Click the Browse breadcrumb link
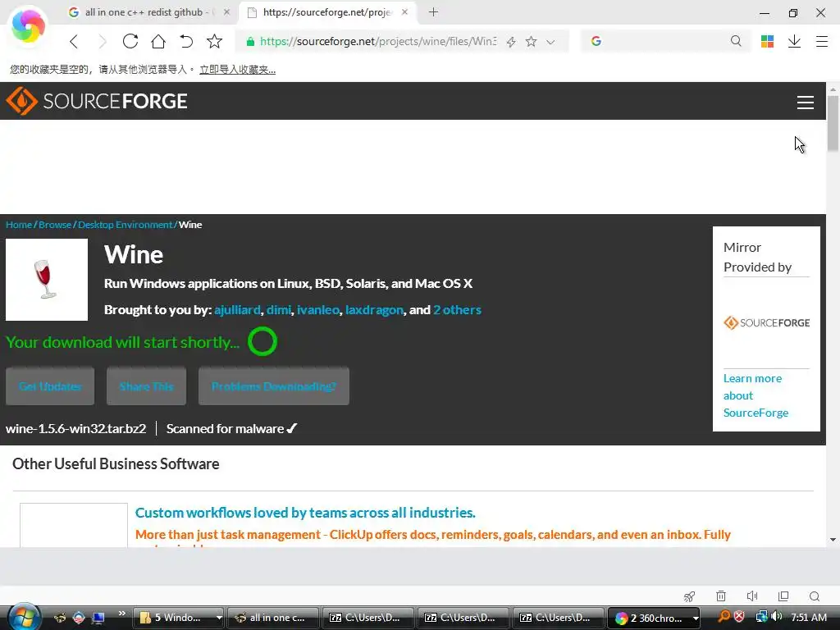Viewport: 840px width, 630px height. click(55, 225)
